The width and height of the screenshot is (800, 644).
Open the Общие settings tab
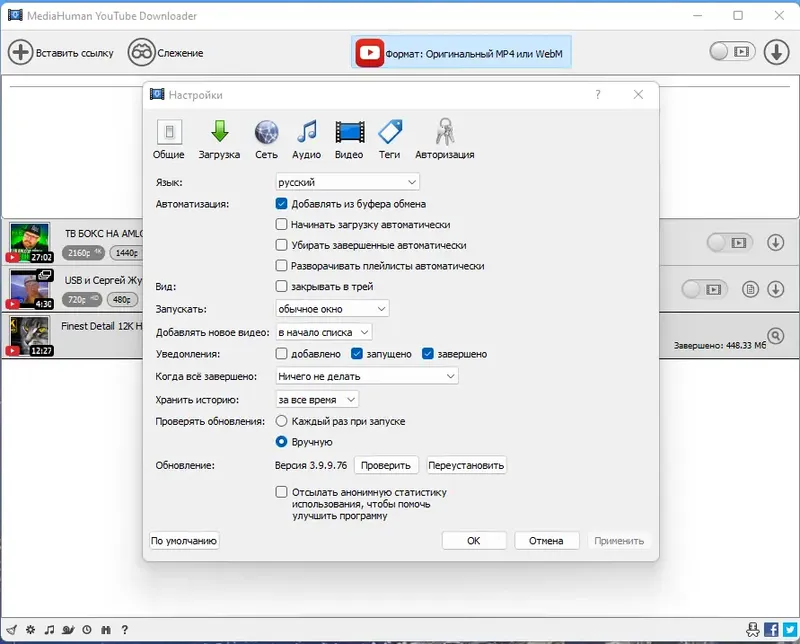[x=169, y=139]
